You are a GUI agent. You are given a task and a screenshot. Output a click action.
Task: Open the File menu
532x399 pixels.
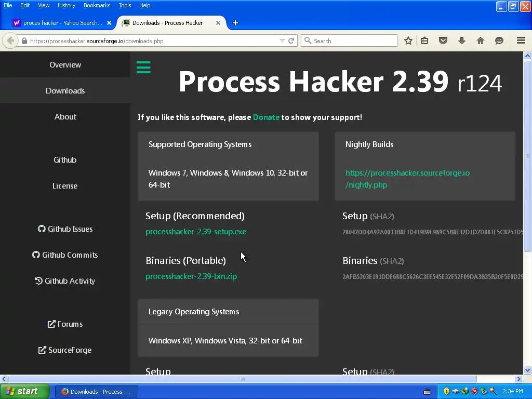click(8, 5)
